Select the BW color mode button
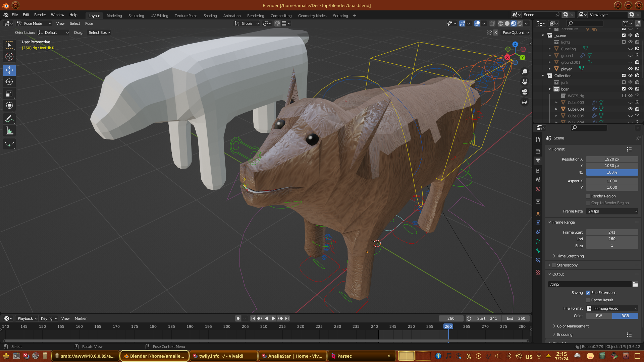 [599, 316]
